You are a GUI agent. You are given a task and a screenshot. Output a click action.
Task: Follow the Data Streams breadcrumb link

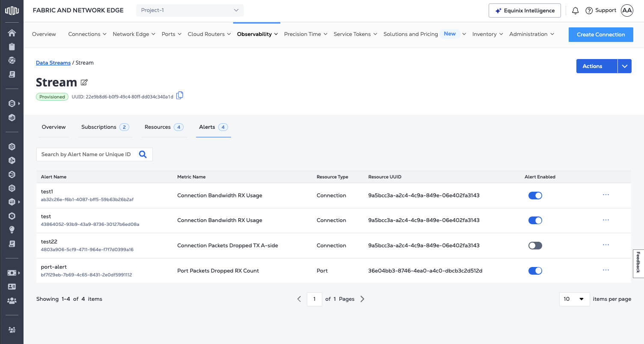[x=53, y=63]
